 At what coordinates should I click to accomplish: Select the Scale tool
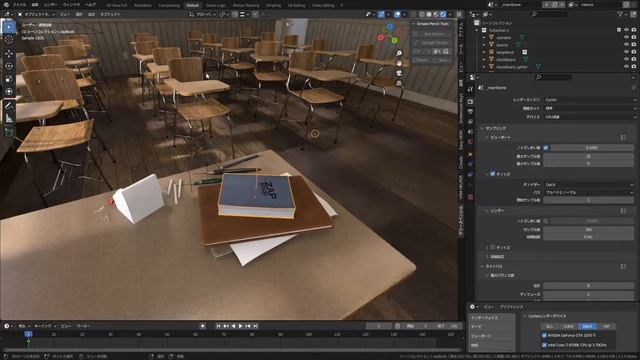(9, 79)
